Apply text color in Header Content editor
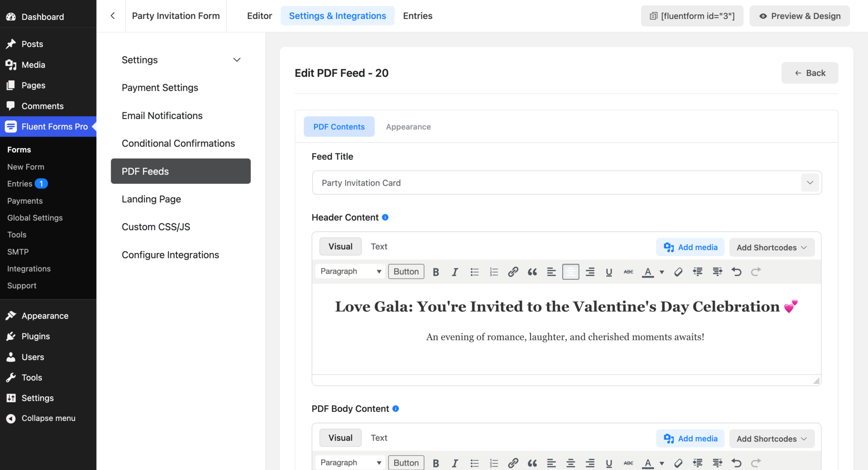Image resolution: width=868 pixels, height=470 pixels. pos(648,272)
